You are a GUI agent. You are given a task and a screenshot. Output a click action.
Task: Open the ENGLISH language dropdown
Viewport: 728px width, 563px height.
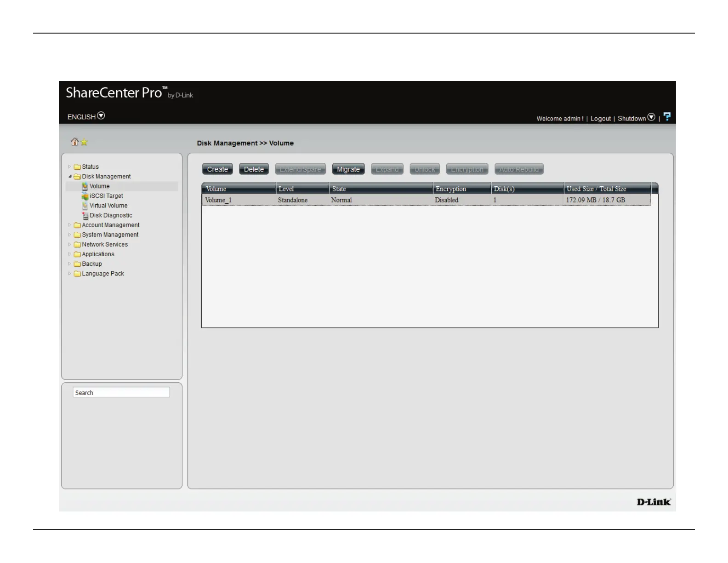[101, 116]
